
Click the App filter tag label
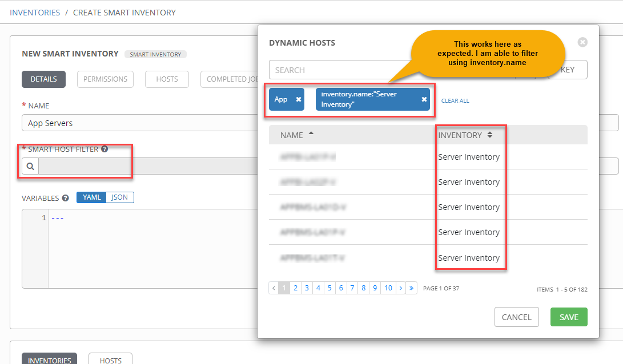click(281, 99)
